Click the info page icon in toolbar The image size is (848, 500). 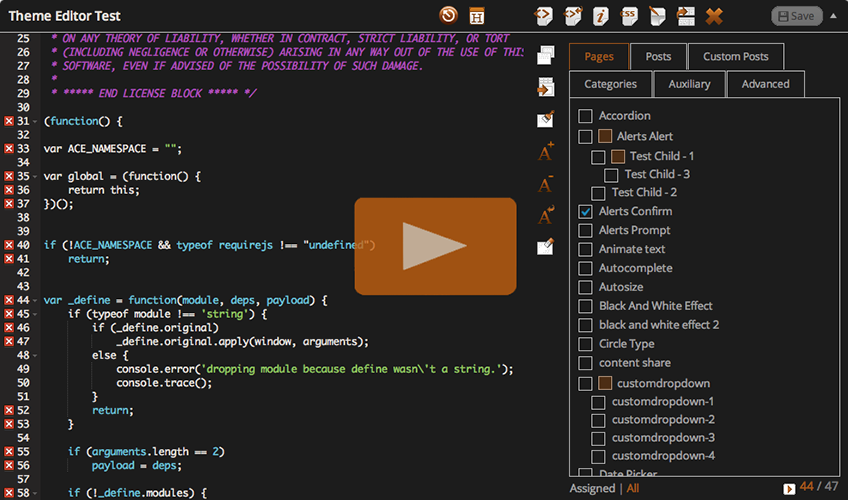click(x=601, y=15)
